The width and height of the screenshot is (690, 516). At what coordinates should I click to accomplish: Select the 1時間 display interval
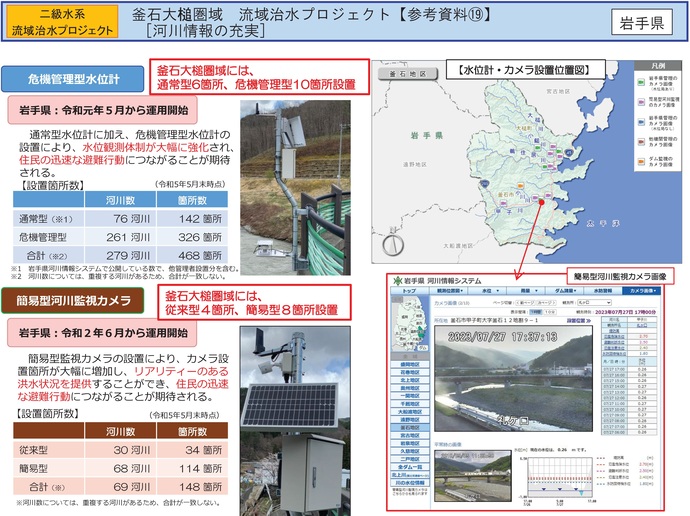536,312
